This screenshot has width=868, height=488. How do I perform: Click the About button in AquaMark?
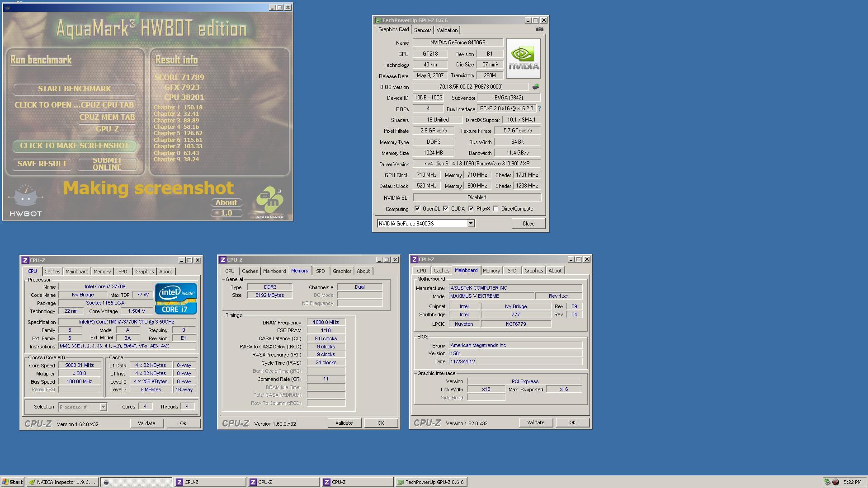[226, 203]
